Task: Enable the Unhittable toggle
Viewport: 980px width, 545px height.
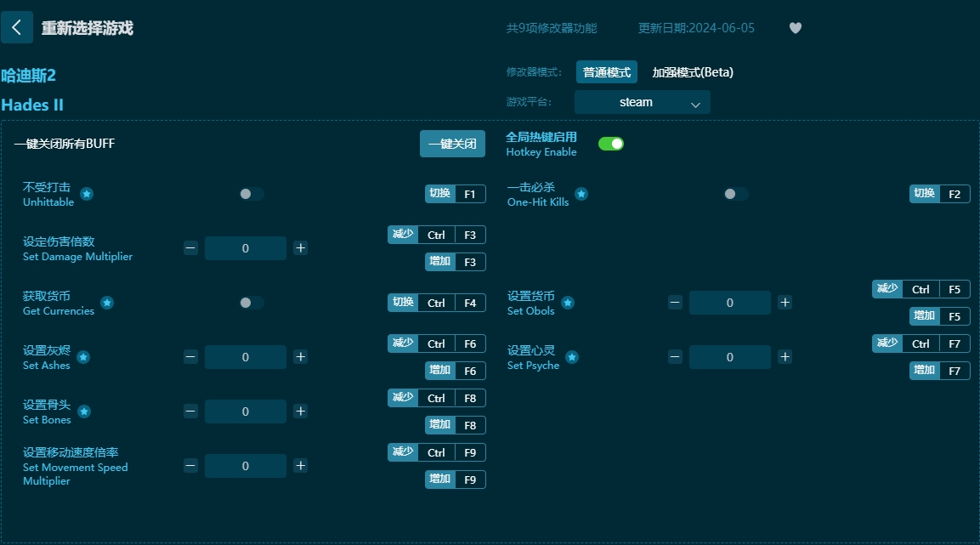Action: point(251,194)
